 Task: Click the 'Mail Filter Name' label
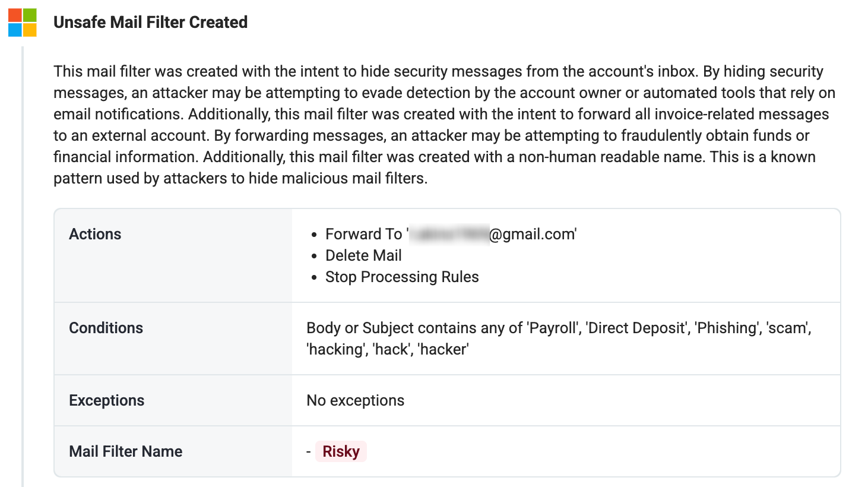[x=125, y=451]
